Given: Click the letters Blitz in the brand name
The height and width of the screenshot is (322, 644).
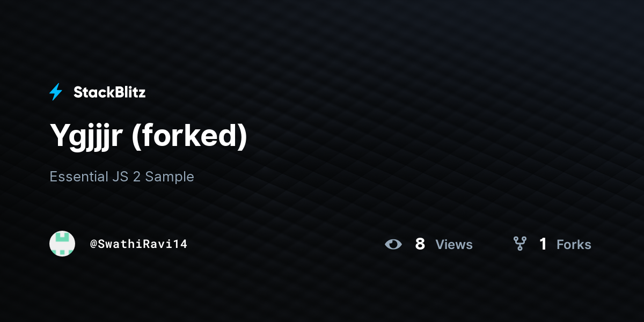Looking at the screenshot, I should coord(128,92).
